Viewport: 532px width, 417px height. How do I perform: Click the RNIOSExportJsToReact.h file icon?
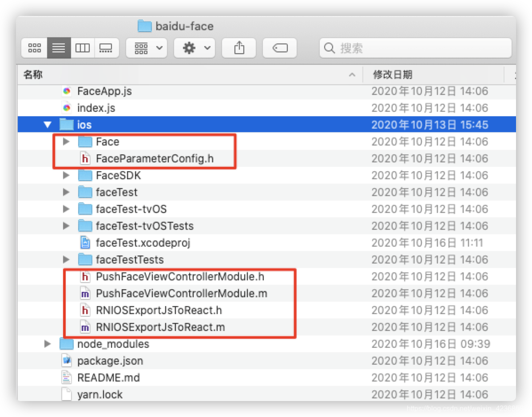tap(85, 310)
